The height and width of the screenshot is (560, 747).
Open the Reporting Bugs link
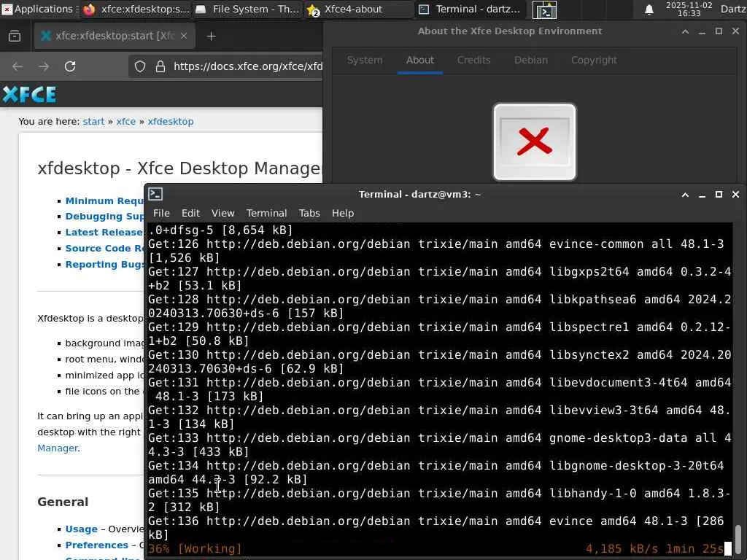104,264
